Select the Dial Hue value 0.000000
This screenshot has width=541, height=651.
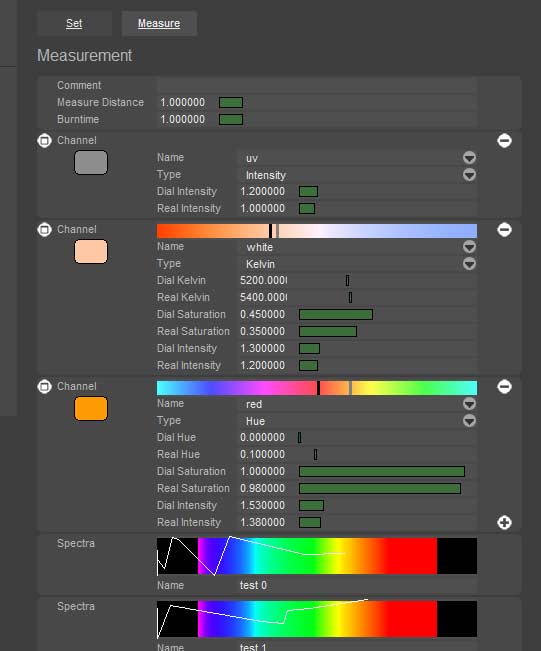[262, 438]
